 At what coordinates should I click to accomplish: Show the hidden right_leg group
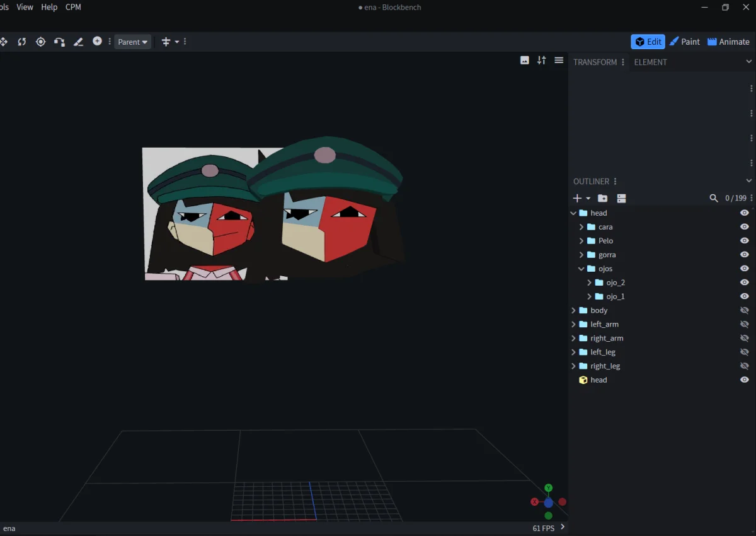[x=745, y=366]
